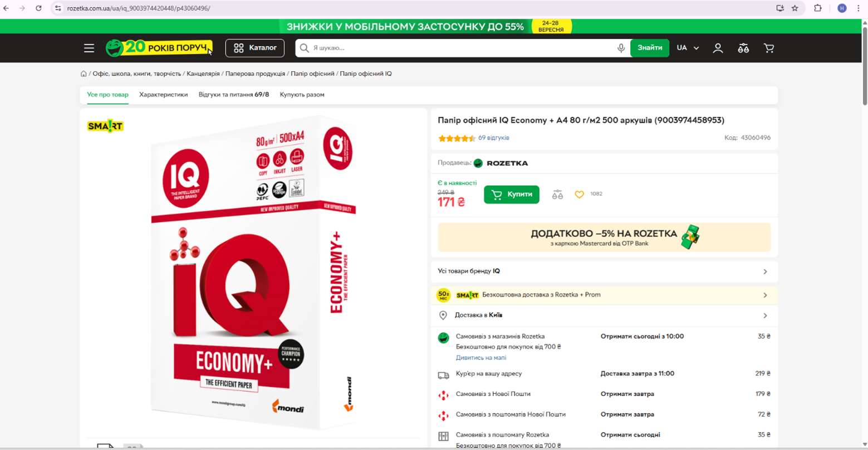Viewport: 868px width, 450px height.
Task: Expand Безкоштовна доставка з Rozetka + Prom row
Action: pyautogui.click(x=604, y=295)
